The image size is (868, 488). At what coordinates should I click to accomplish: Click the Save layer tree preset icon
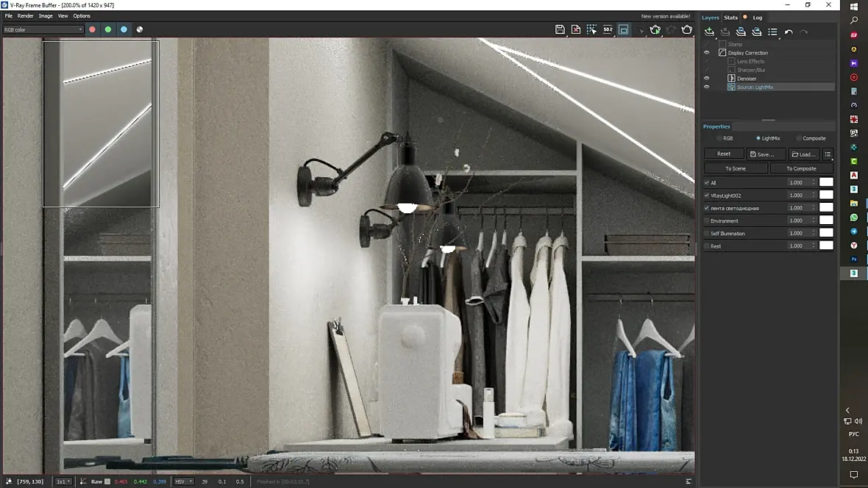pos(741,32)
